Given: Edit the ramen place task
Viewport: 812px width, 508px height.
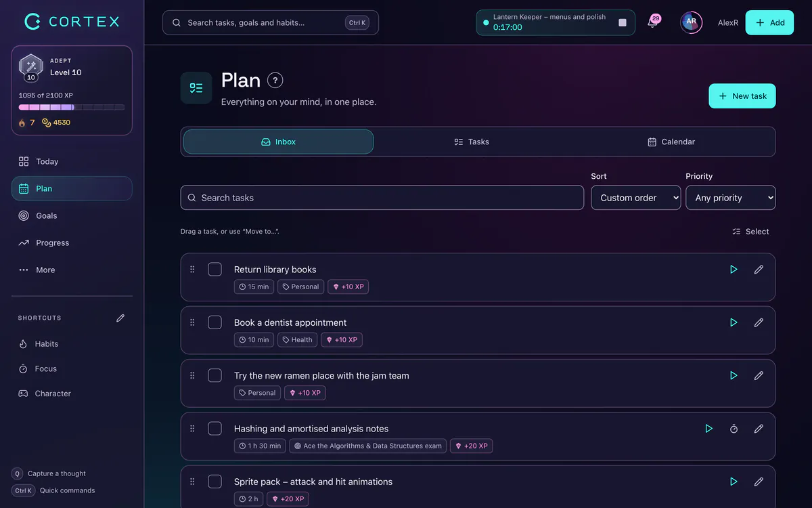Looking at the screenshot, I should click(x=759, y=375).
